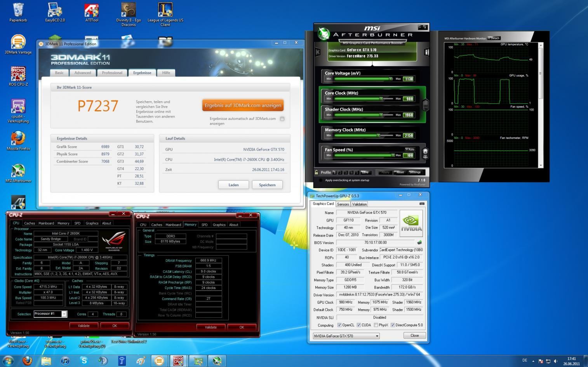The height and width of the screenshot is (367, 588).
Task: Open Papierkorb recycle bin desktop icon
Action: [18, 12]
